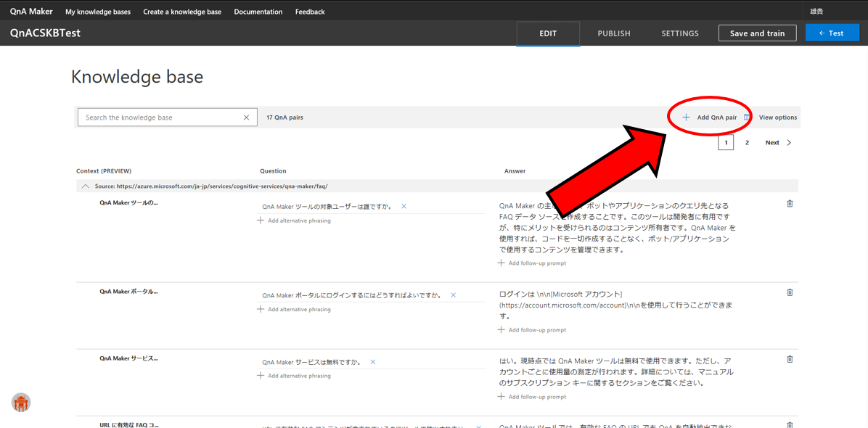Open the QnA Maker home link
Image resolution: width=868 pixels, height=428 pixels.
pyautogui.click(x=31, y=11)
